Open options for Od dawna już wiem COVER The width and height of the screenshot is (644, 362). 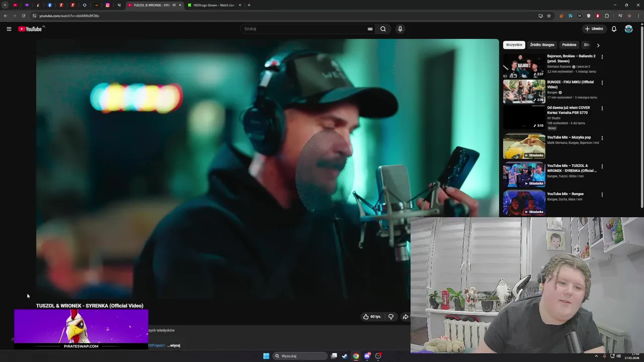(602, 108)
